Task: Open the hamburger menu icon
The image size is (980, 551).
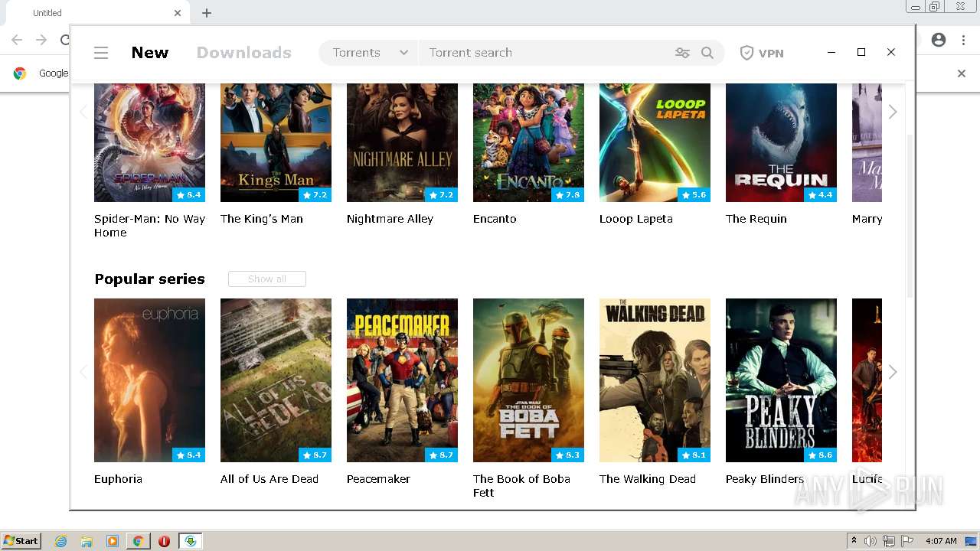Action: pos(101,53)
